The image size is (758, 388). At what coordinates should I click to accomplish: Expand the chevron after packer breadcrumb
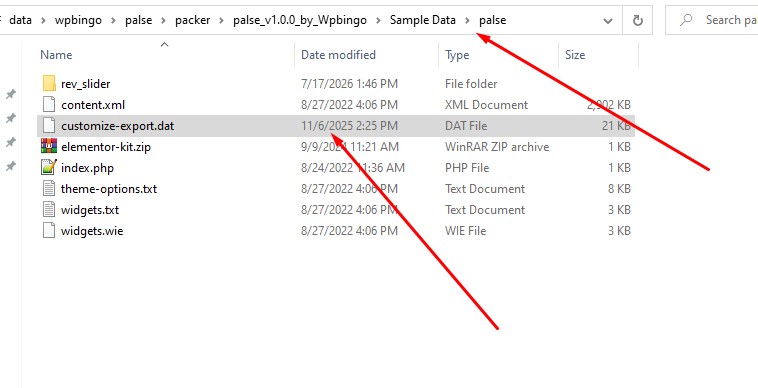[221, 20]
